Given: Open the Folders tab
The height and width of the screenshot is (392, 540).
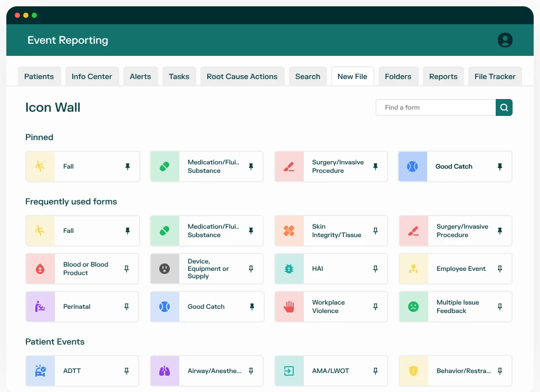Looking at the screenshot, I should tap(398, 76).
